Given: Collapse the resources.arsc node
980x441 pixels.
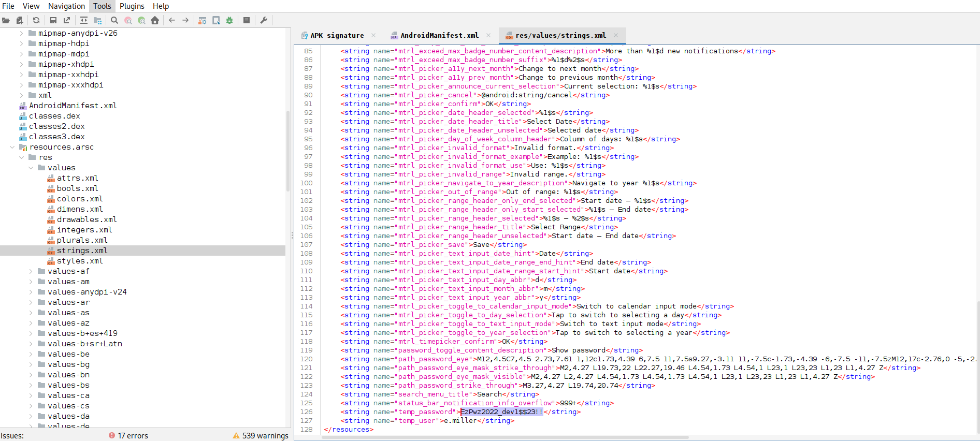Looking at the screenshot, I should tap(12, 147).
